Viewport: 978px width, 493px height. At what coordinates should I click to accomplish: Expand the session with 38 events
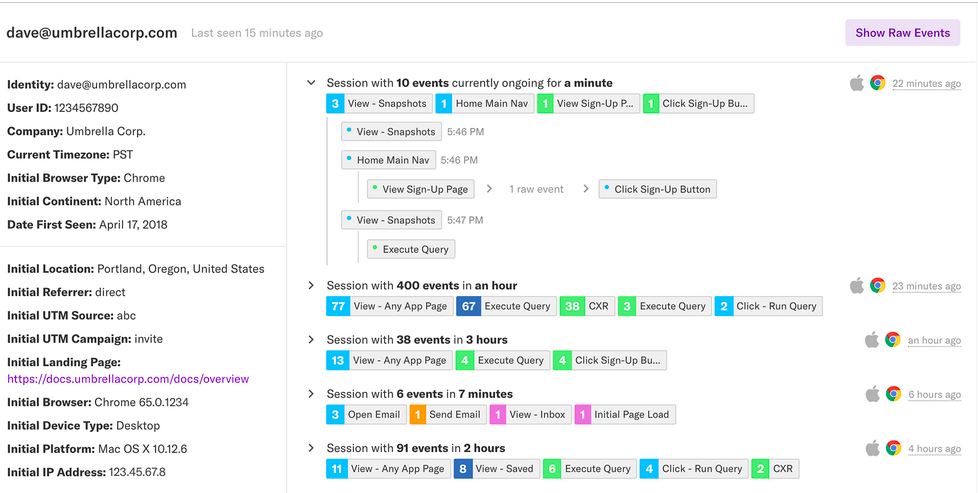(311, 340)
